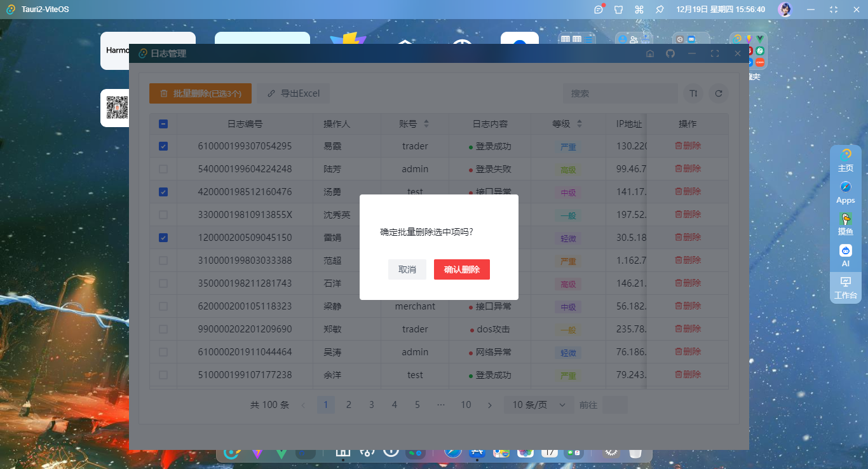The height and width of the screenshot is (469, 868).
Task: Click the home icon in the title bar
Action: 650,53
